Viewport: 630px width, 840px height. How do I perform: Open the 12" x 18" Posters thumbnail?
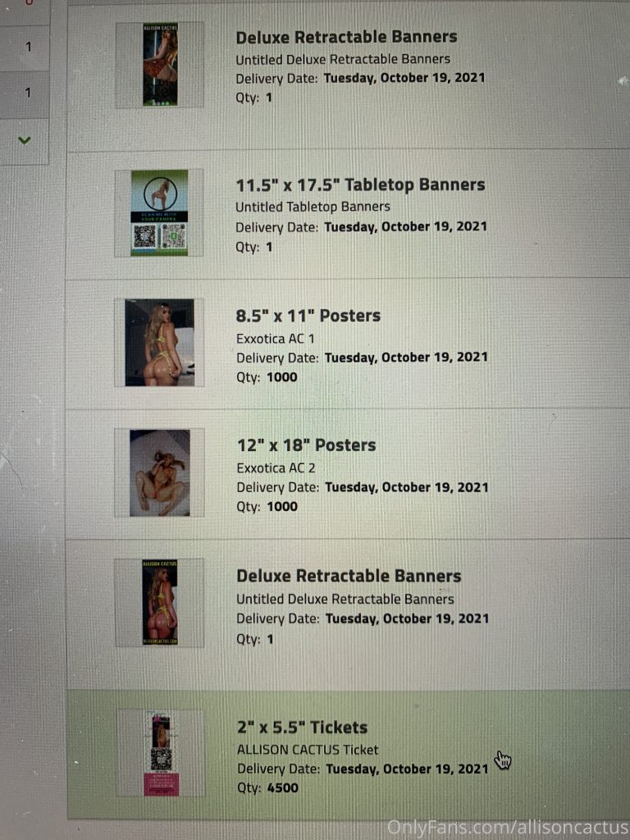tap(160, 472)
